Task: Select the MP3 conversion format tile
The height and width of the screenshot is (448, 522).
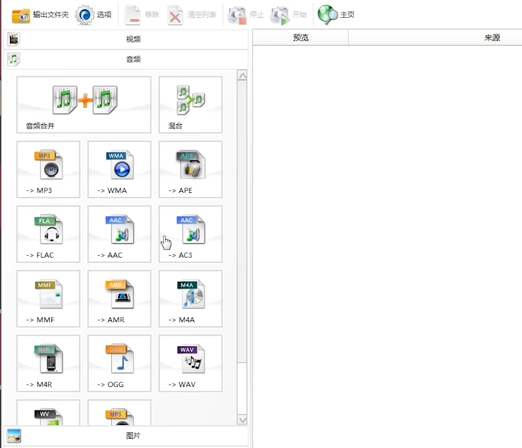Action: 48,169
